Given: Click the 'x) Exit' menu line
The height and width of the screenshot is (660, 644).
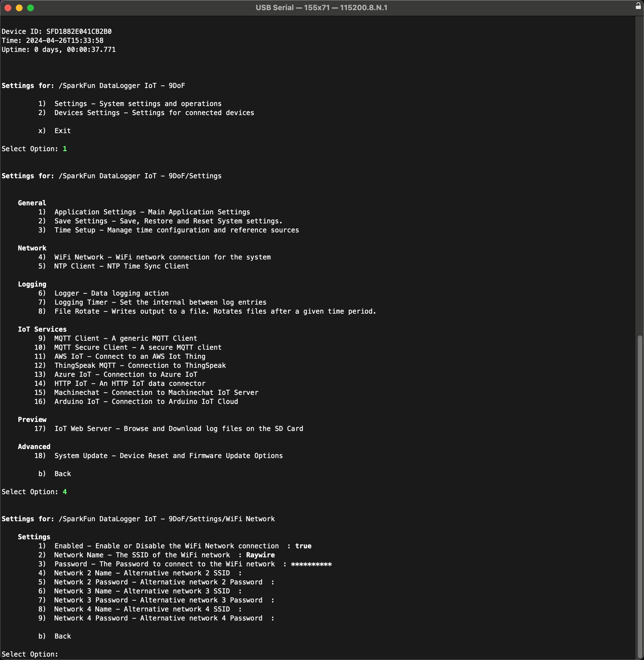Looking at the screenshot, I should pyautogui.click(x=54, y=131).
